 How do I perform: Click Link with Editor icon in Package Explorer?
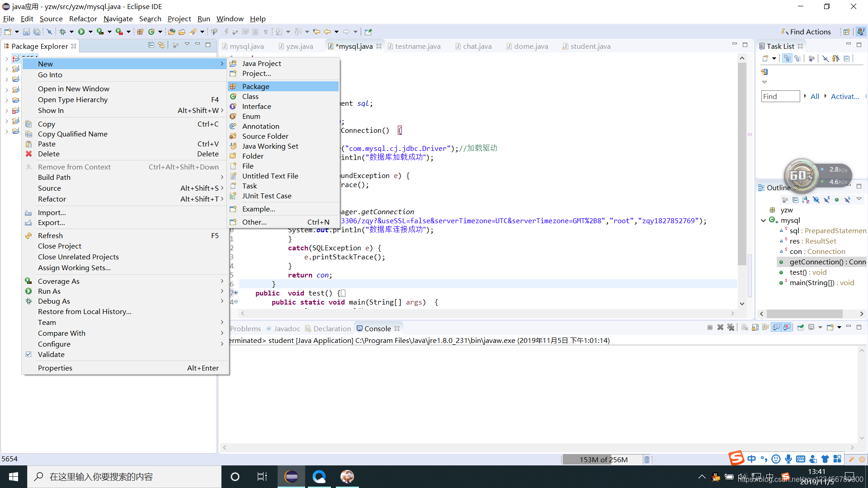pos(161,45)
